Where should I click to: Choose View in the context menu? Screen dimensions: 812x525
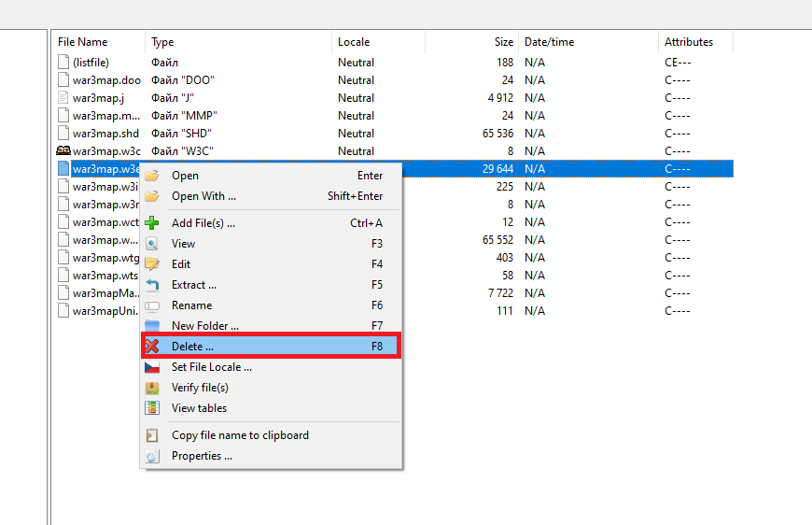click(x=271, y=244)
